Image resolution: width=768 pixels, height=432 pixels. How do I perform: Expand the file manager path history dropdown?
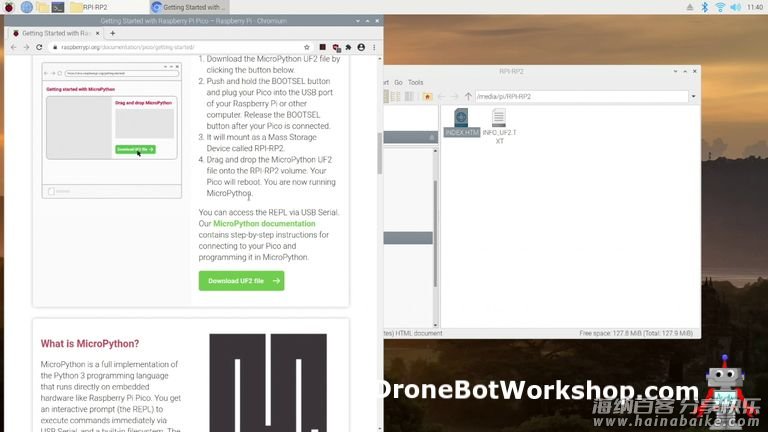click(x=694, y=96)
